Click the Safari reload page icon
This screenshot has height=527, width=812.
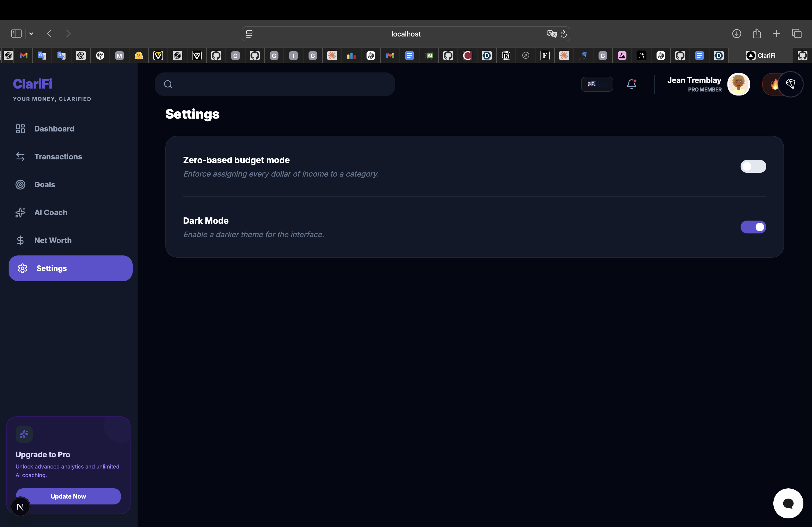pos(564,34)
